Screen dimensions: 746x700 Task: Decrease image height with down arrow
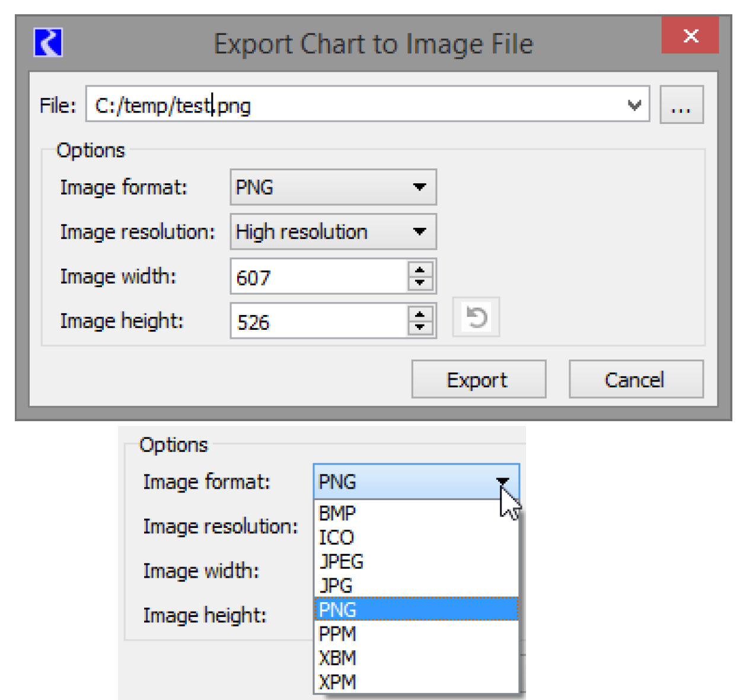tap(420, 327)
